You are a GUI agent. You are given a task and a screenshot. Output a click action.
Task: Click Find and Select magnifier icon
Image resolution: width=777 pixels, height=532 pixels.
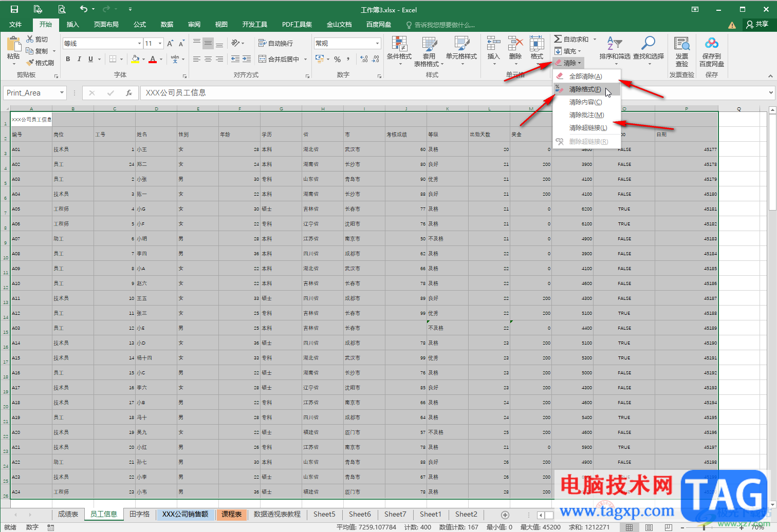(648, 45)
